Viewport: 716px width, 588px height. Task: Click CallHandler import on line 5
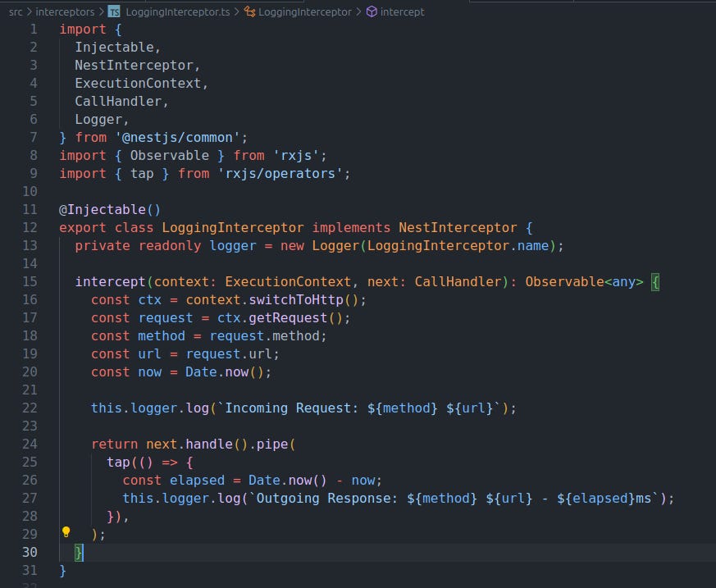[118, 102]
